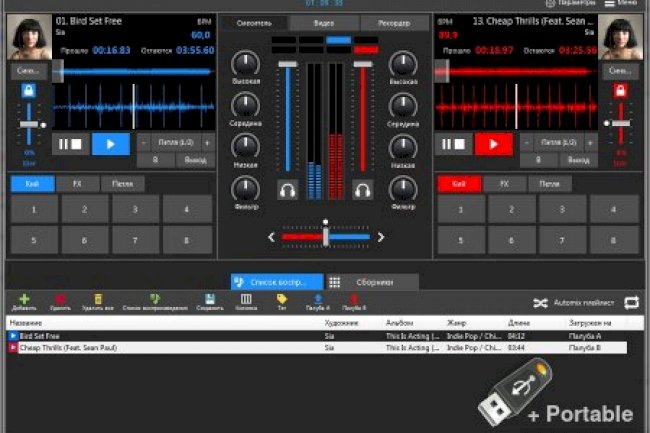The image size is (650, 433).
Task: Open the Loop (Петля) tab on deck B
Action: pos(550,184)
